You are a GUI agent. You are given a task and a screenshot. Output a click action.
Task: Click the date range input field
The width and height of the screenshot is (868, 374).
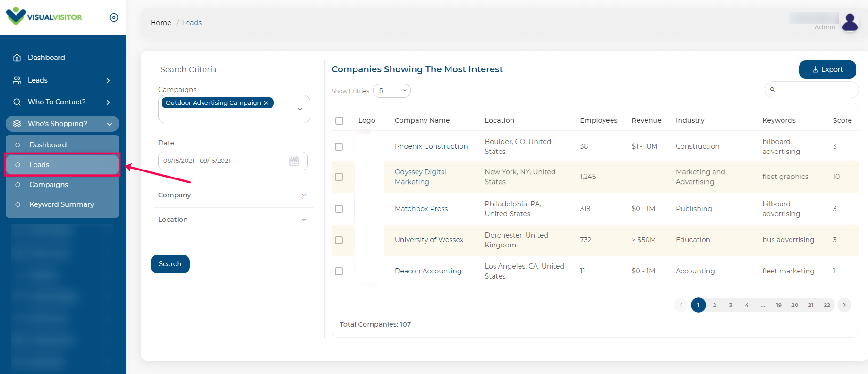pyautogui.click(x=233, y=161)
